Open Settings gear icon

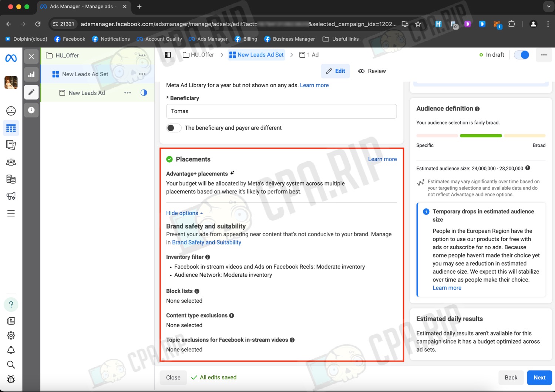pyautogui.click(x=11, y=335)
